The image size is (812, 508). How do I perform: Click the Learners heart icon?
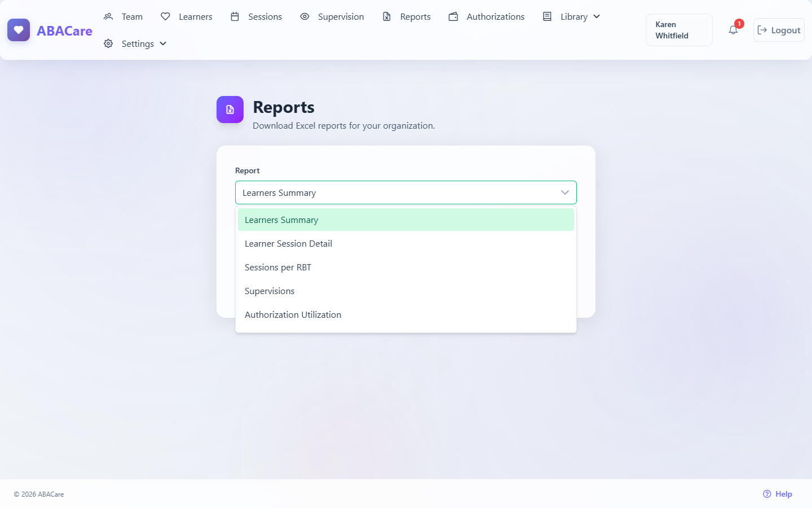[165, 16]
